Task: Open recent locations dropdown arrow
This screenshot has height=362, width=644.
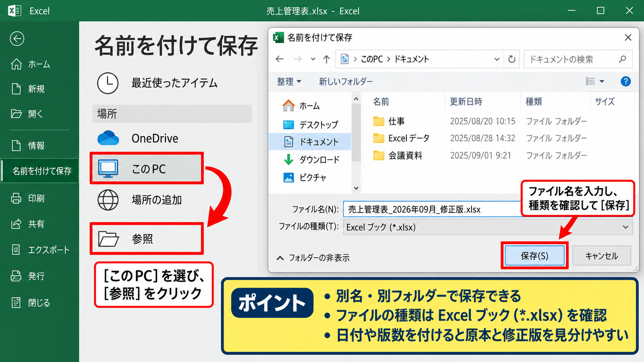Action: pyautogui.click(x=313, y=59)
